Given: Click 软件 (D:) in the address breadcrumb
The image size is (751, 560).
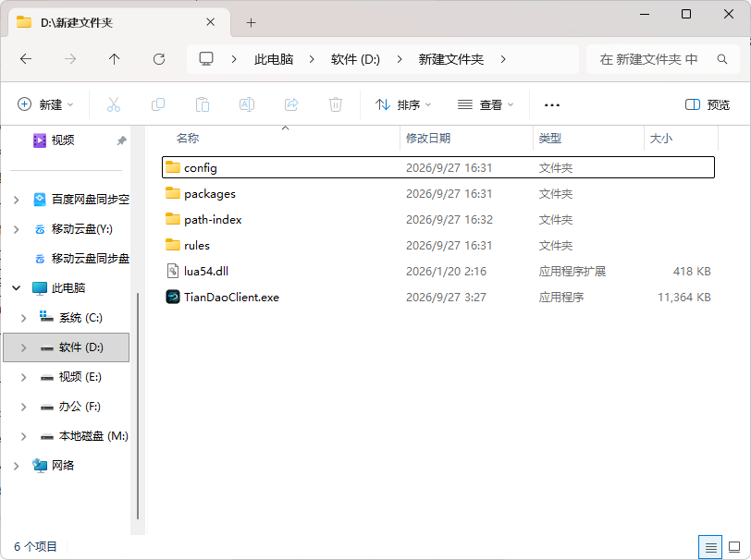Looking at the screenshot, I should (355, 59).
